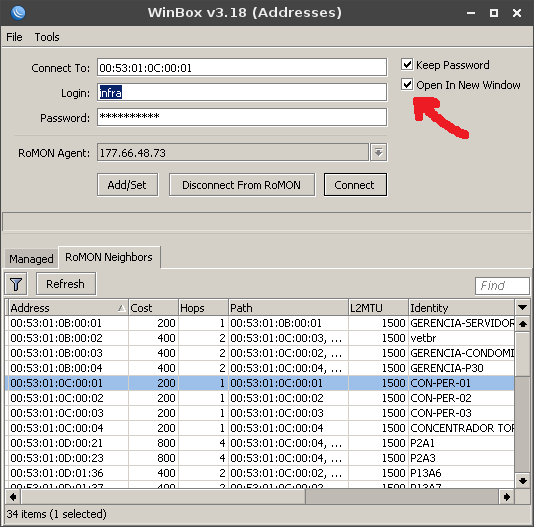Select the P13A6 identity row

[261, 473]
